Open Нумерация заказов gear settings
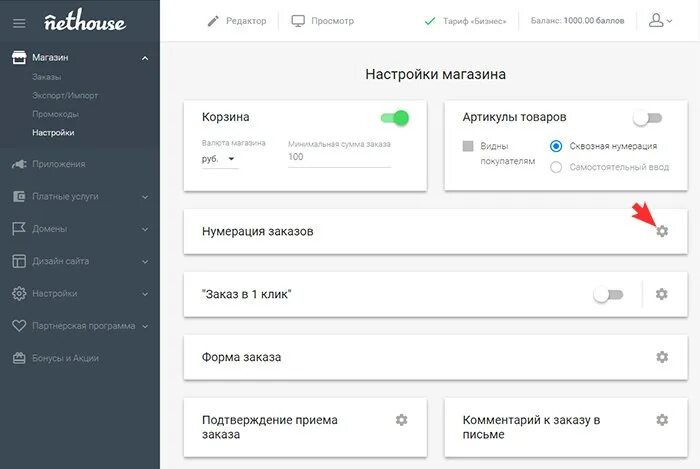The width and height of the screenshot is (700, 469). click(x=662, y=231)
